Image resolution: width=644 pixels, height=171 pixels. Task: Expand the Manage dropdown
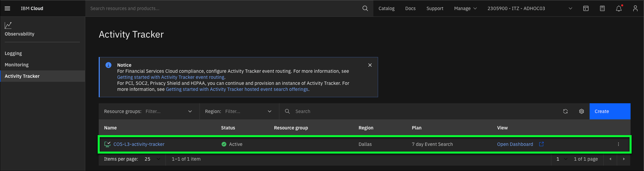[465, 8]
